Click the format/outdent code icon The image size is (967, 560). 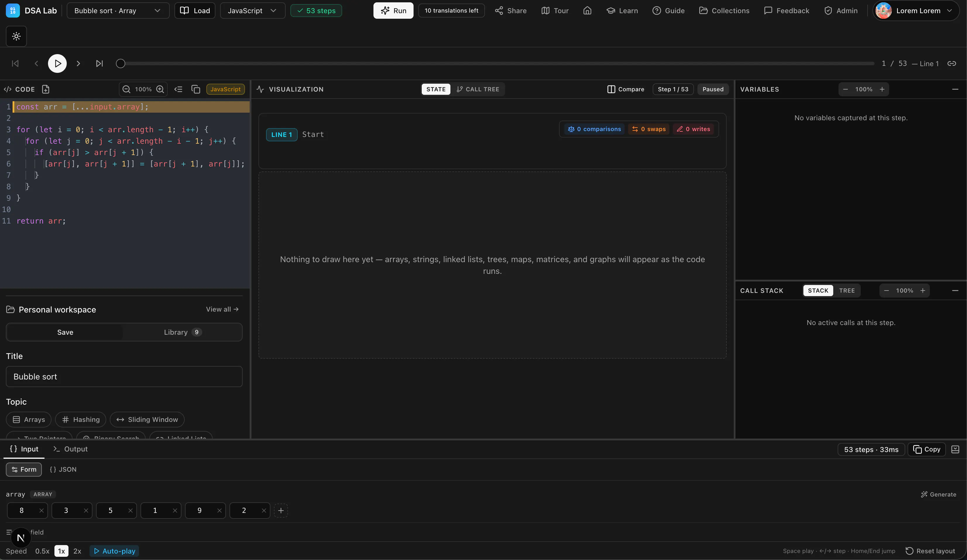[x=178, y=89]
